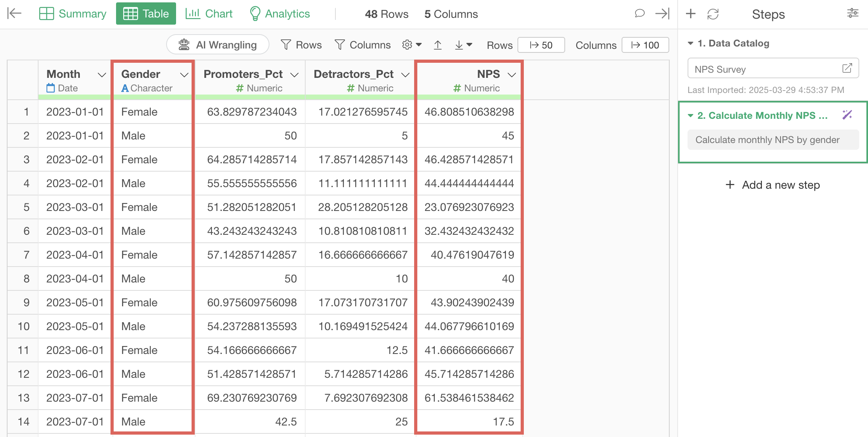
Task: Select cell 12.5 in row 11
Action: (x=360, y=350)
